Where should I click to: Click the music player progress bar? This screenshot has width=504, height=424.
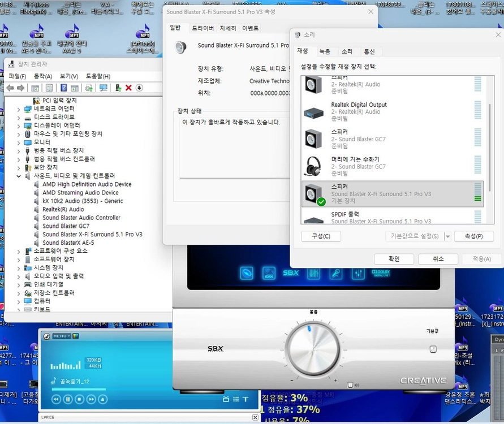79,390
